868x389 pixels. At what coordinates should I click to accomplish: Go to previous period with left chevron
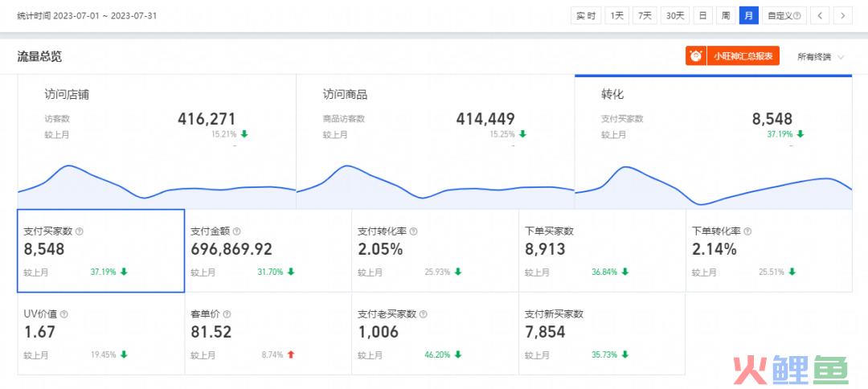820,15
